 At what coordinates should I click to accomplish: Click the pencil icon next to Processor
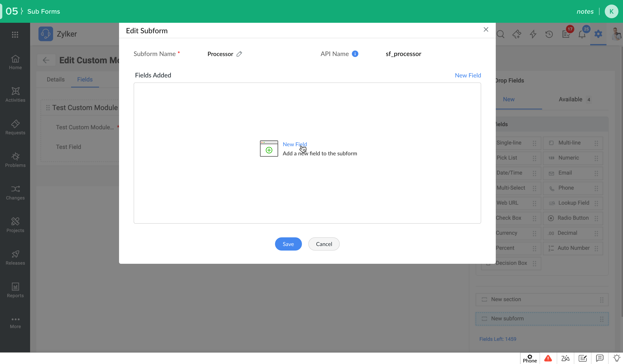[239, 54]
